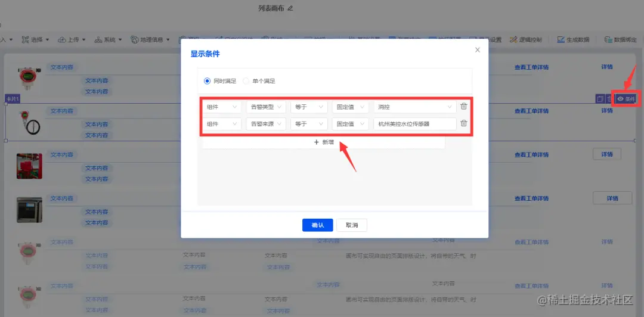Open the 系统 toolbar menu
The width and height of the screenshot is (644, 317).
click(109, 40)
